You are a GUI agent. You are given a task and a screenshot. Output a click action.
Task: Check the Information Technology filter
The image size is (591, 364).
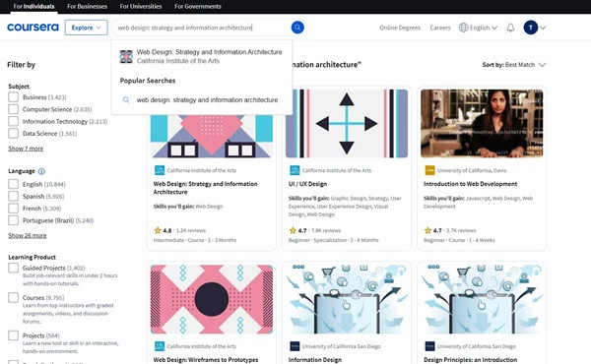13,121
